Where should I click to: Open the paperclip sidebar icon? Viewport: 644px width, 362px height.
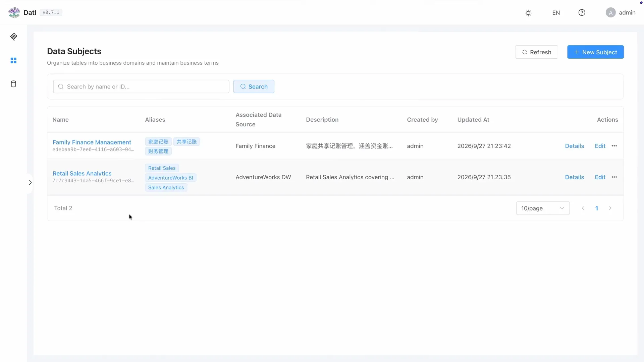coord(13,37)
